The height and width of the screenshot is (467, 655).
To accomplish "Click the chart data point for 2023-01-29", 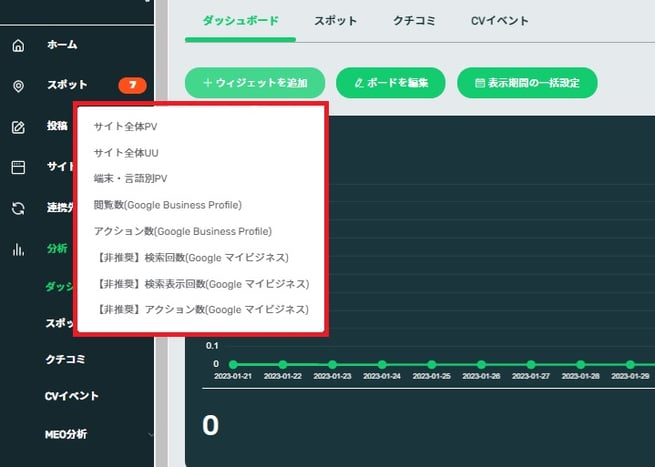I will (x=630, y=364).
